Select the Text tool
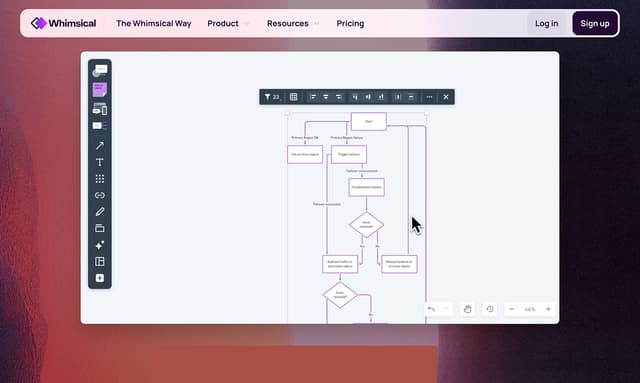This screenshot has height=383, width=640. 100,162
